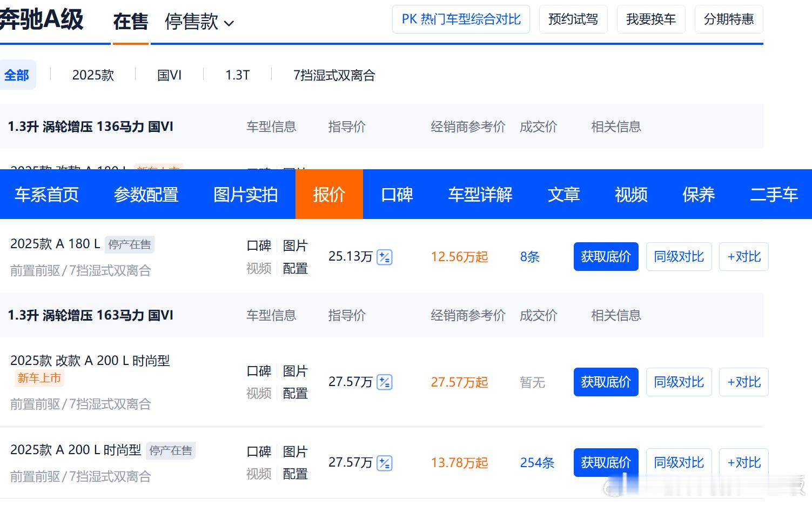Open price calculator icon beside 25.13万
Screen dimensions: 812x505
point(385,257)
